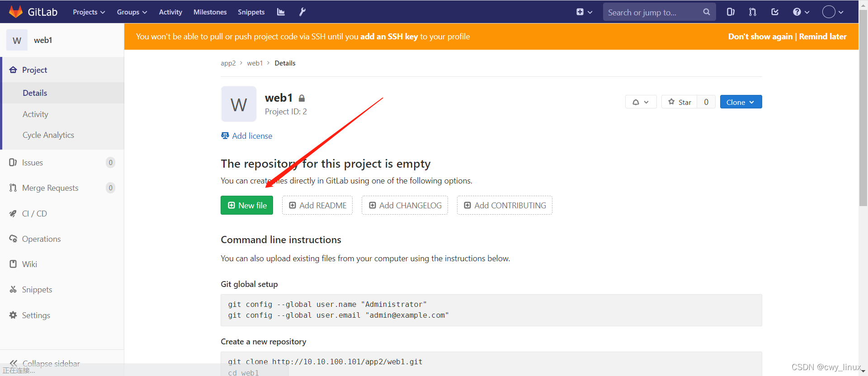This screenshot has width=868, height=376.
Task: Click the star count 0
Action: (706, 102)
